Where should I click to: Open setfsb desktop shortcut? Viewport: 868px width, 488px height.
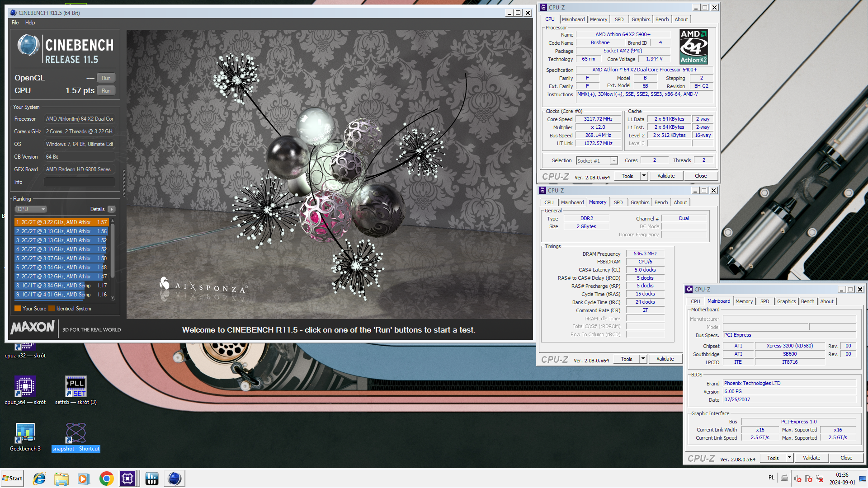coord(76,390)
